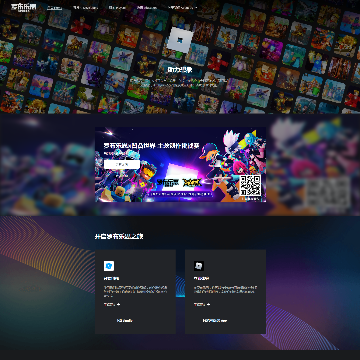Click the bottom link of the black-icon card

[x=215, y=321]
